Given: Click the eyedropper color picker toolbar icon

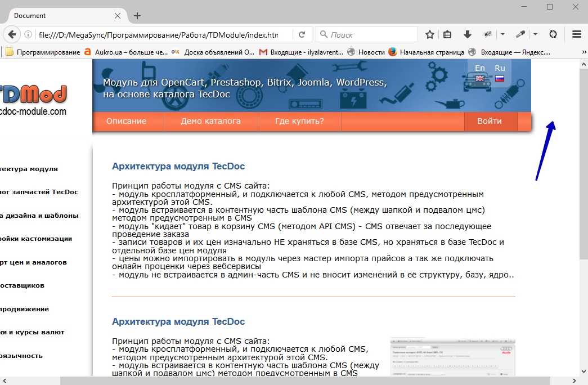Looking at the screenshot, I should pyautogui.click(x=520, y=34).
